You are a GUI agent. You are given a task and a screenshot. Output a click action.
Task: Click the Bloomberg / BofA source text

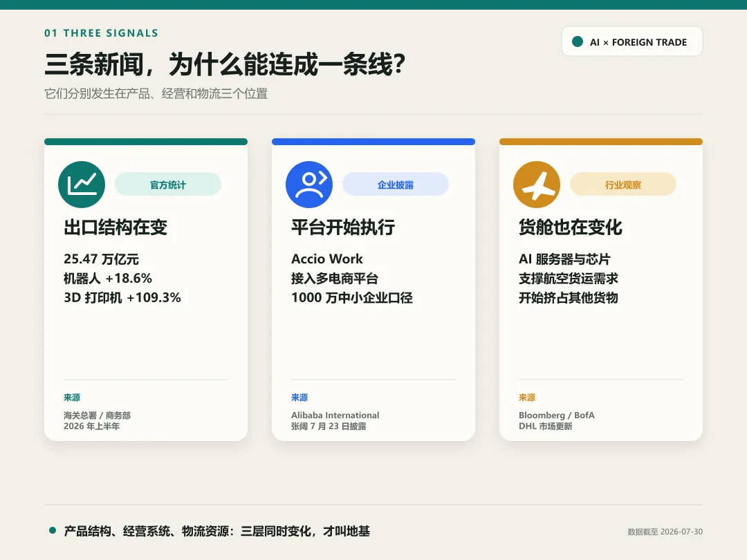[x=556, y=416]
